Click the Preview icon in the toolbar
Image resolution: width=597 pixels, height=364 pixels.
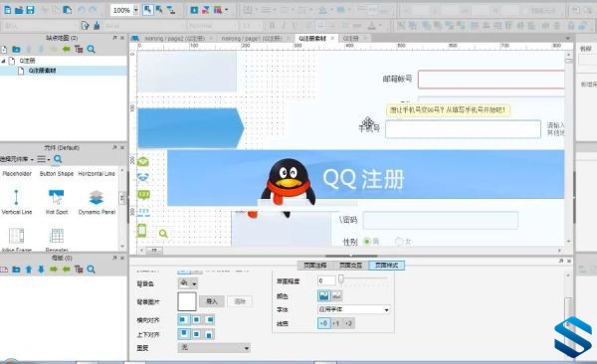pyautogui.click(x=194, y=10)
